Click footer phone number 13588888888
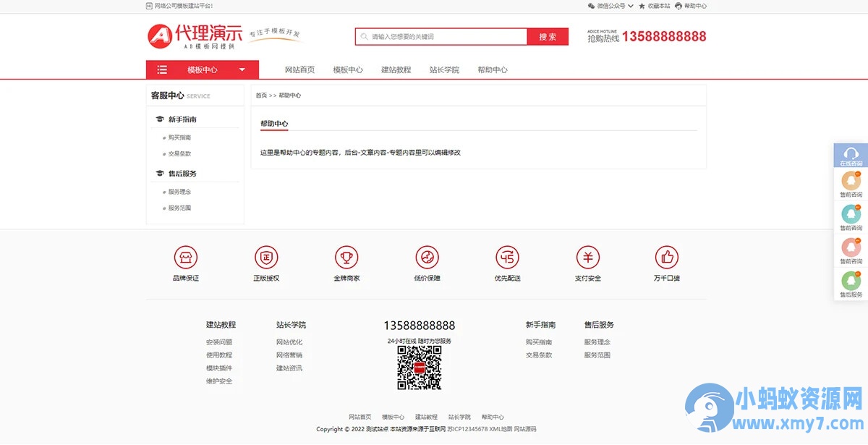This screenshot has height=445, width=868. tap(420, 326)
